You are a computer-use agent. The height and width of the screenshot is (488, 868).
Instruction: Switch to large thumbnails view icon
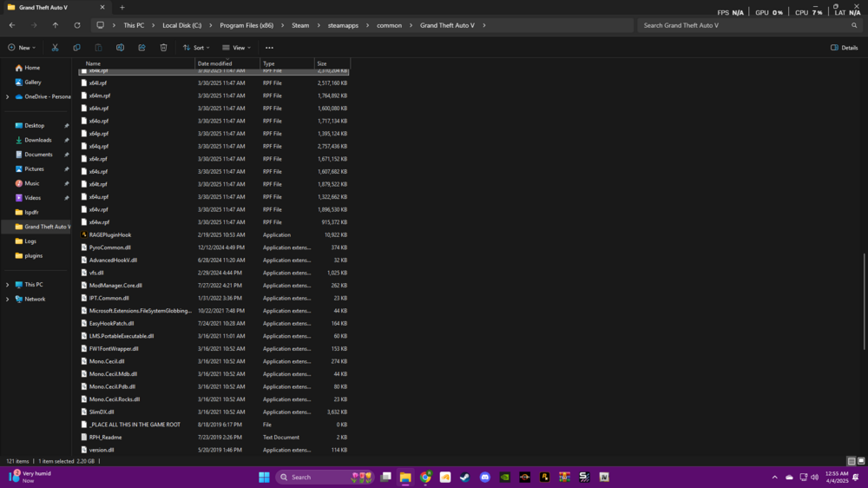861,461
